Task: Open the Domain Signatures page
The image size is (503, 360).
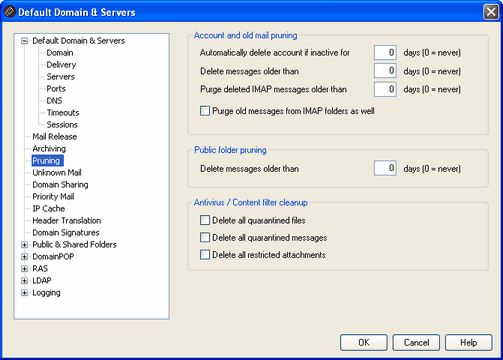Action: [66, 233]
